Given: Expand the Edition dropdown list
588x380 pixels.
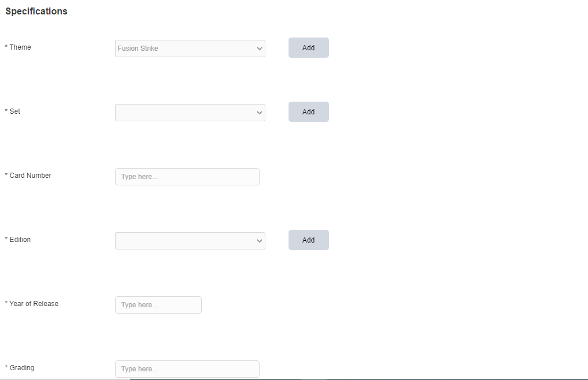Looking at the screenshot, I should click(x=185, y=241).
